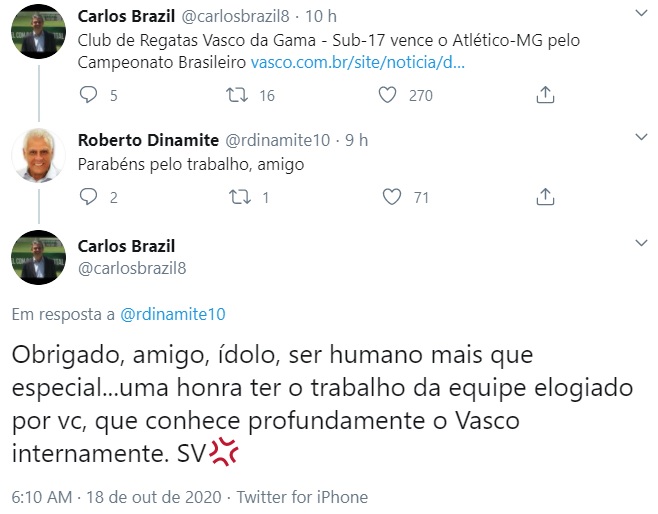Reply to Carlos Brazil's Sub-17 tweet
This screenshot has width=658, height=514.
pyautogui.click(x=88, y=96)
